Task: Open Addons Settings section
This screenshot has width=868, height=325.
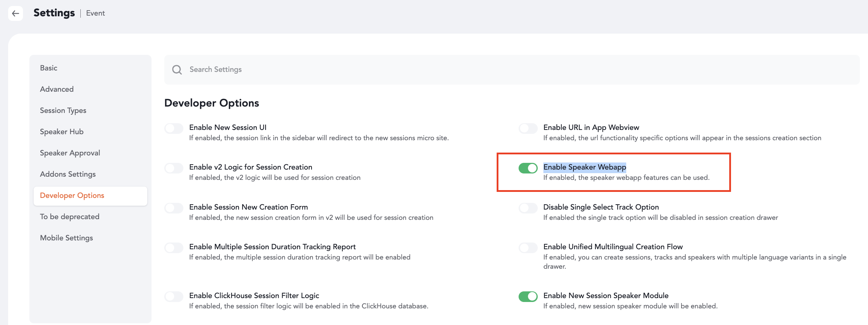Action: (68, 174)
